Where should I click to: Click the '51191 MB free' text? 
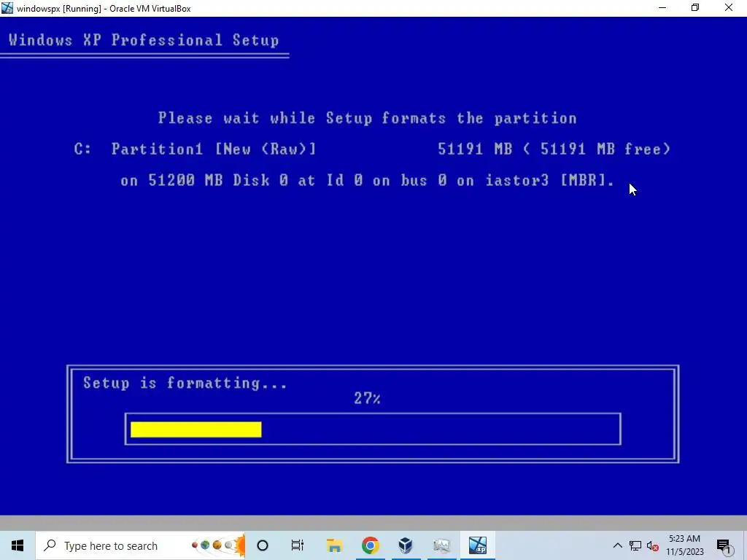(x=600, y=149)
